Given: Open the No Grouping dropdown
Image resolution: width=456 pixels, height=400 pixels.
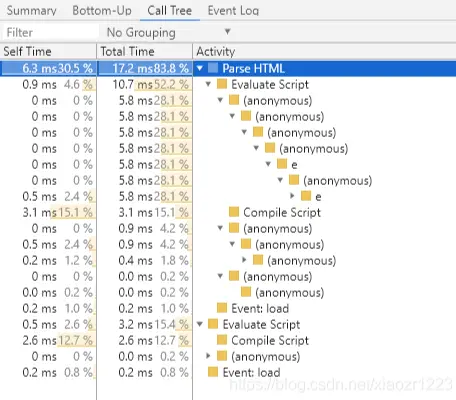Looking at the screenshot, I should click(x=168, y=32).
